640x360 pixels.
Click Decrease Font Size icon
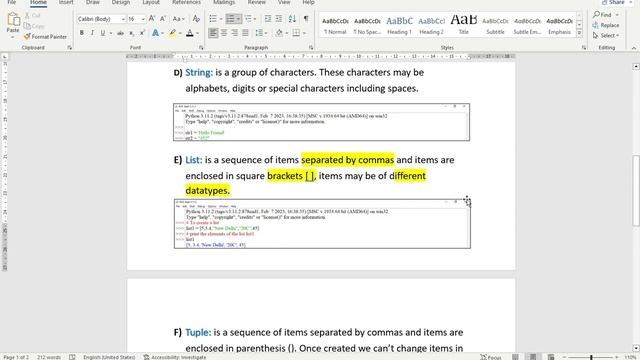tap(163, 19)
